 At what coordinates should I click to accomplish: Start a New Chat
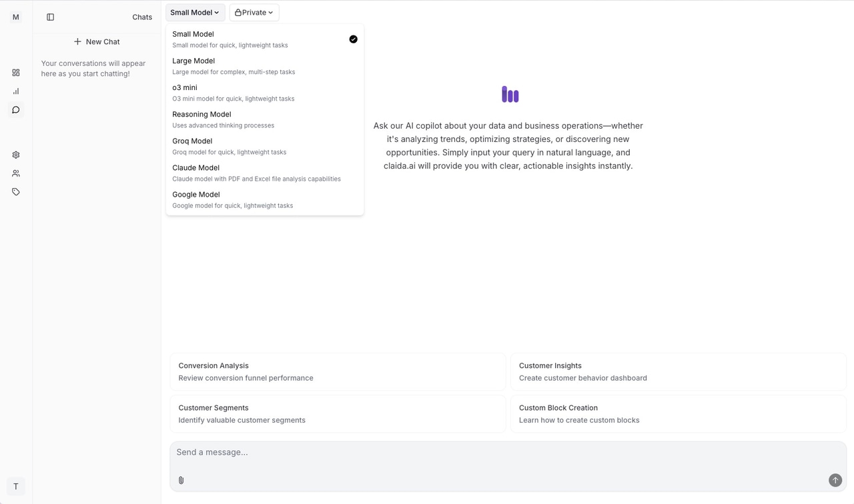click(97, 41)
